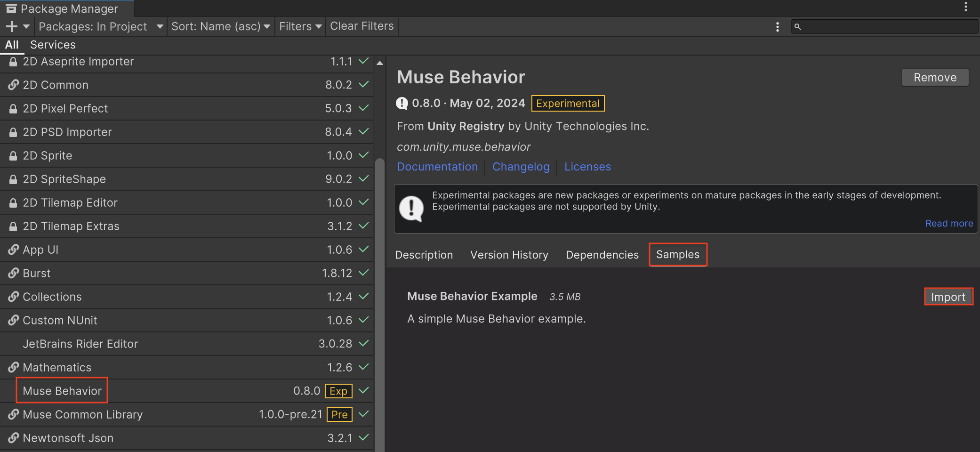Viewport: 980px width, 452px height.
Task: Switch to the Services tab
Action: [x=53, y=45]
